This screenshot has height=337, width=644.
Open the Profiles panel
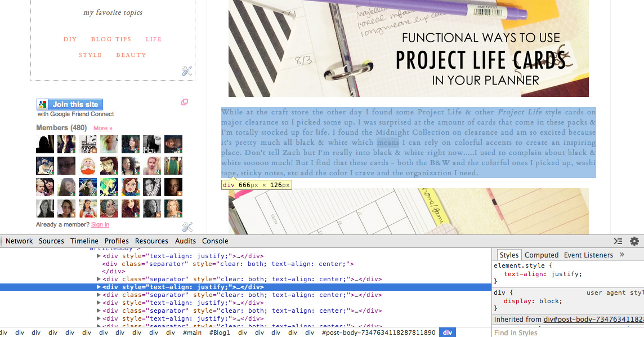coord(117,241)
